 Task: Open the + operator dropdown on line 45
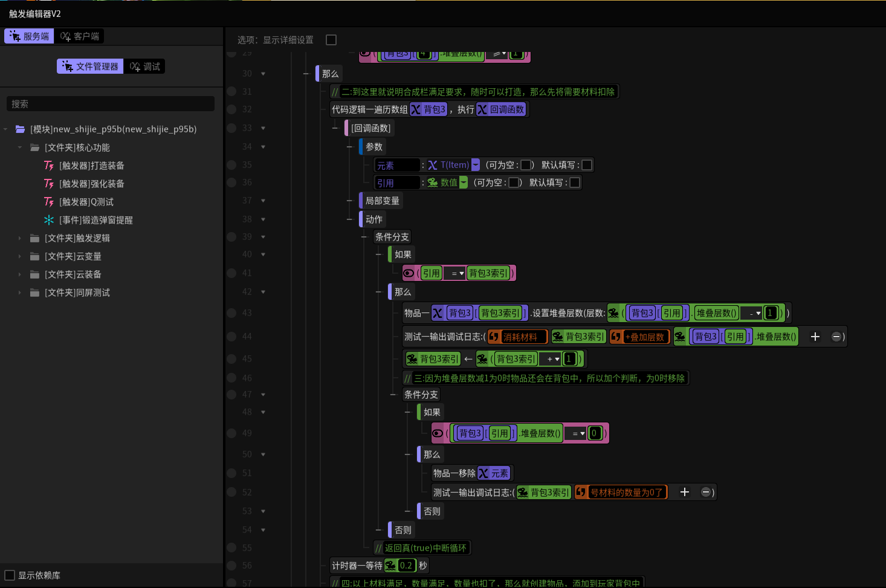(550, 359)
